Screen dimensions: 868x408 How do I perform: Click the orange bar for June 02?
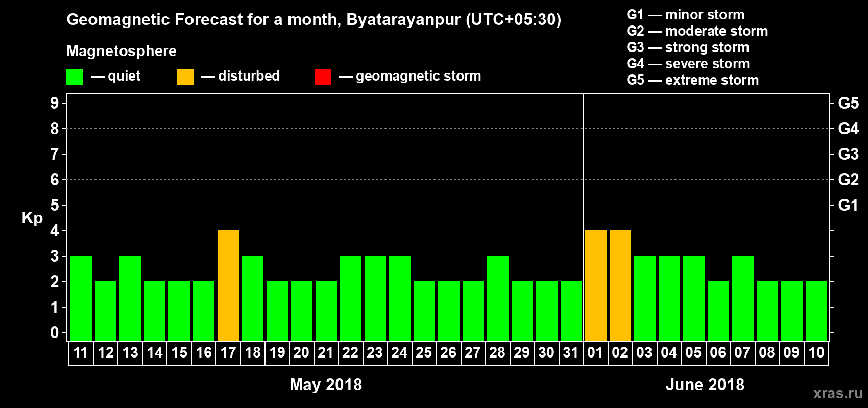pos(620,285)
